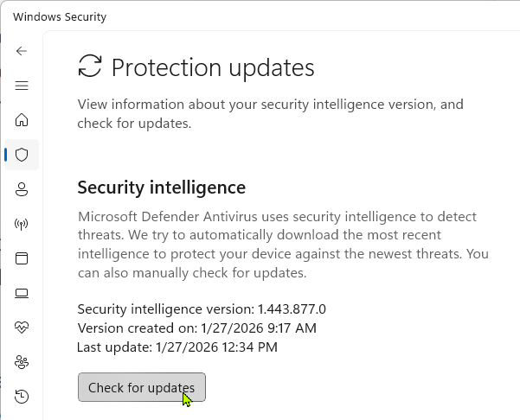Click the Security intelligence version number line
Image resolution: width=520 pixels, height=420 pixels.
point(202,309)
